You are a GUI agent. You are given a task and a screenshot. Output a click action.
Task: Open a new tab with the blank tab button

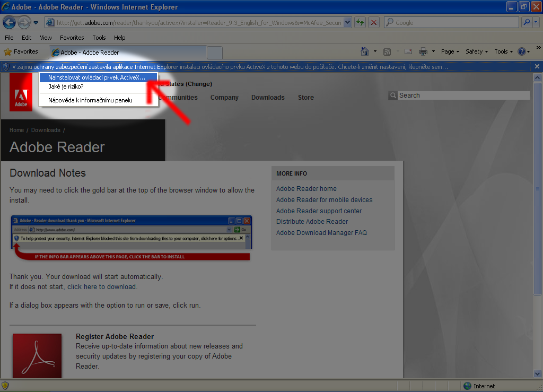pyautogui.click(x=215, y=53)
